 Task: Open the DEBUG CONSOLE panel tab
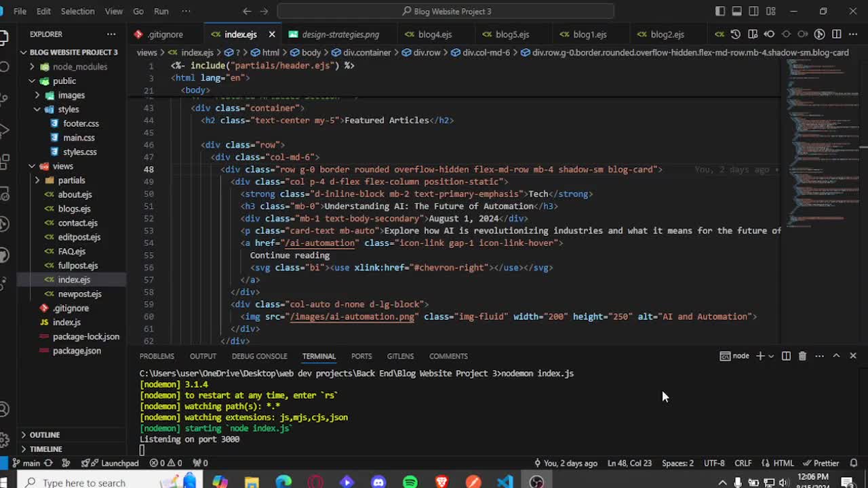tap(259, 356)
